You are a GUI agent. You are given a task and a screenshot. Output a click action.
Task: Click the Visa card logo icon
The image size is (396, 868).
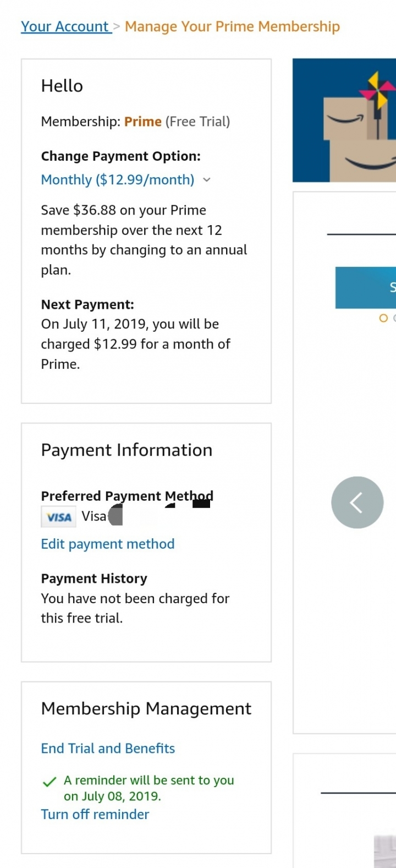tap(59, 517)
